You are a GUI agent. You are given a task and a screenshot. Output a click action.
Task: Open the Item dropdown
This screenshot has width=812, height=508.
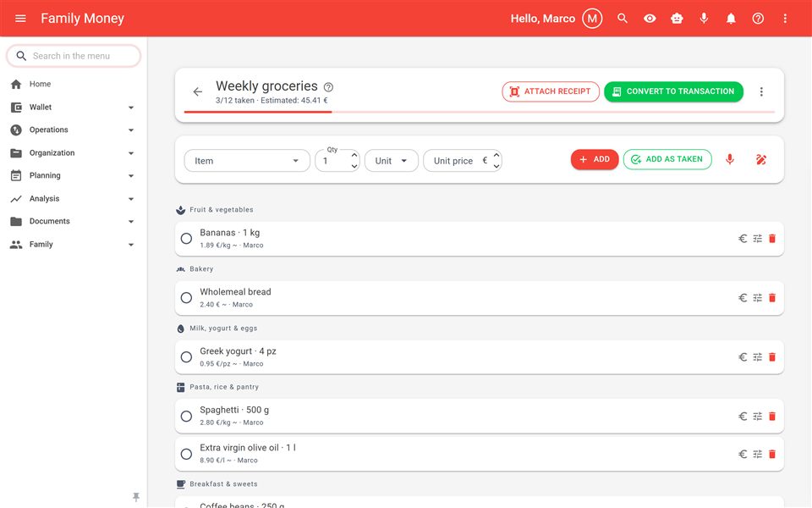click(x=247, y=161)
